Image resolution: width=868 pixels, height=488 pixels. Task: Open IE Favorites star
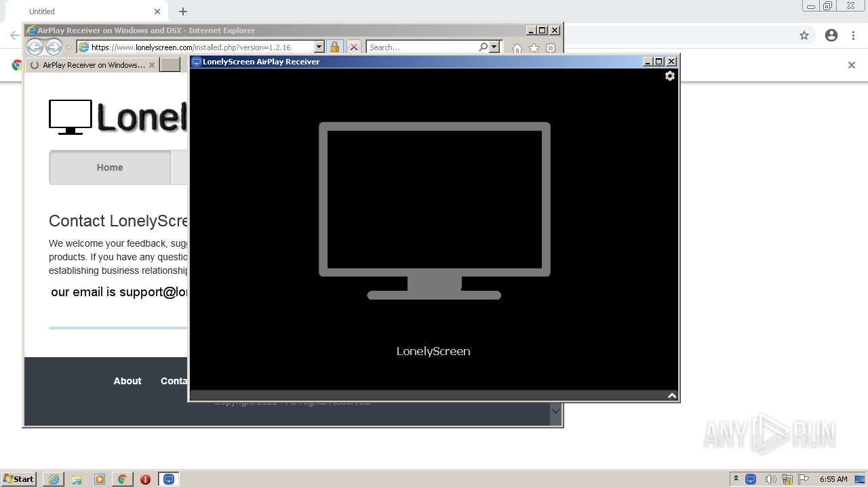click(x=534, y=48)
